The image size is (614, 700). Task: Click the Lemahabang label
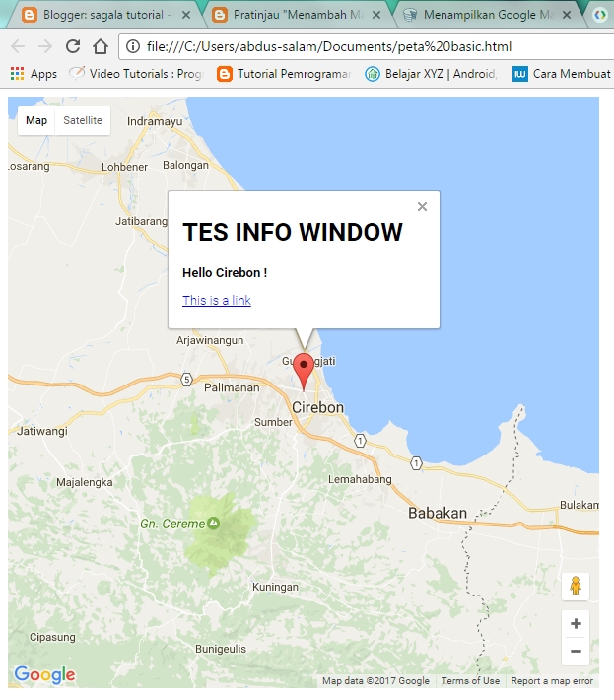360,479
